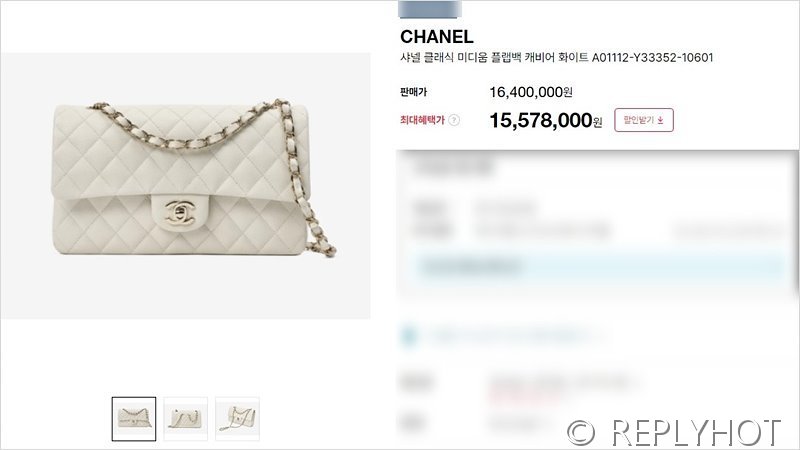This screenshot has height=450, width=800.
Task: Click the REPLYHOT watermark text
Action: [696, 433]
